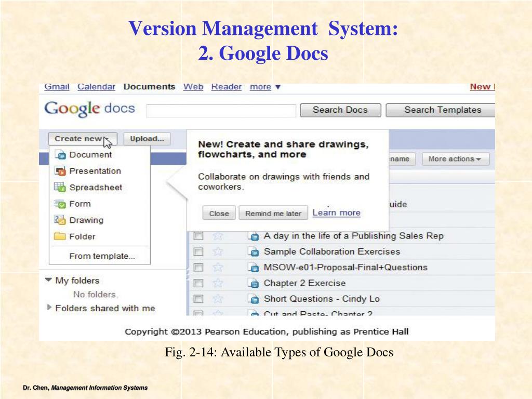The width and height of the screenshot is (532, 399).
Task: Star the MSOW-e01-Proposal-Final+Questions document
Action: 218,268
